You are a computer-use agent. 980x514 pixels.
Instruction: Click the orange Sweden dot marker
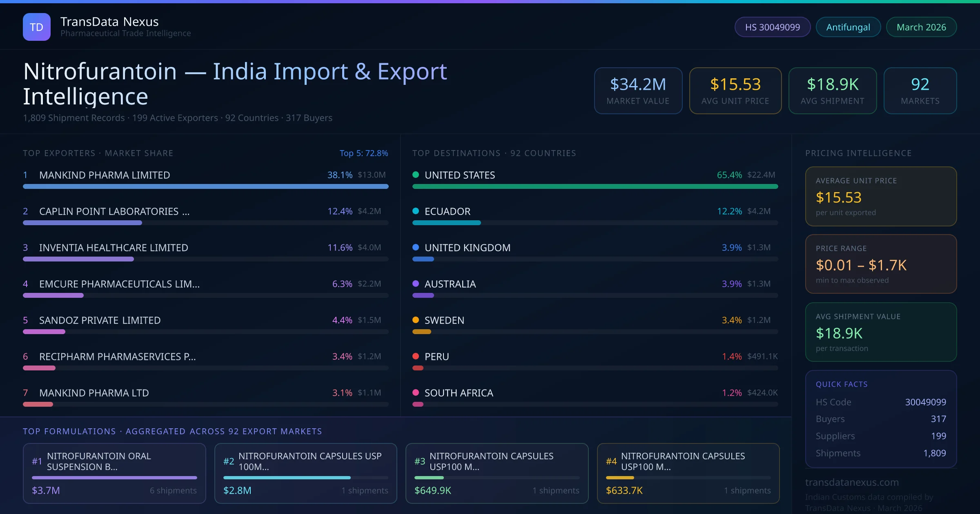point(416,320)
